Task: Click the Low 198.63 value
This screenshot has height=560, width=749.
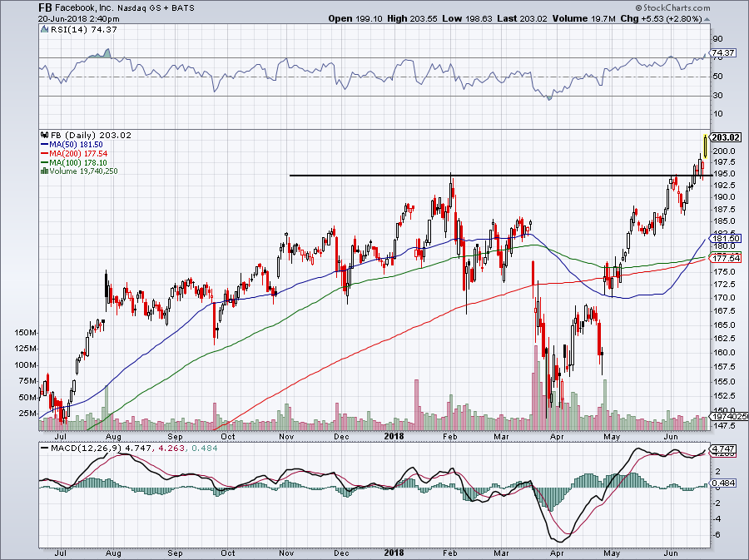Action: [x=467, y=18]
